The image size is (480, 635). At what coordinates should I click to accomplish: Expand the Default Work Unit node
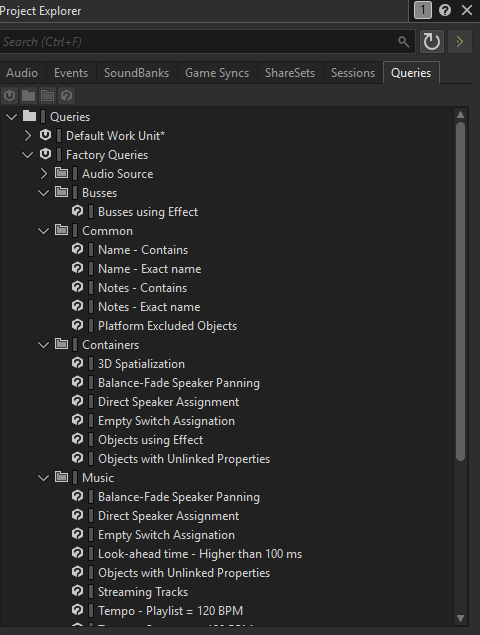(x=28, y=136)
